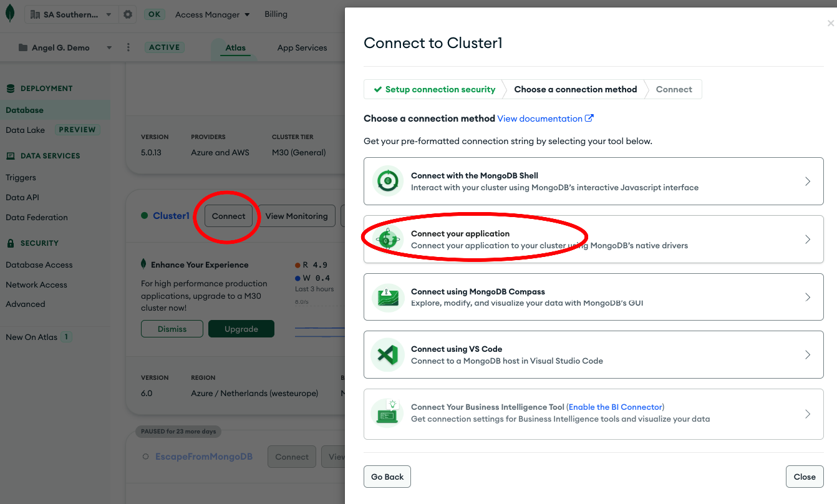Click the Go Back button
Viewport: 837px width, 504px height.
(387, 477)
